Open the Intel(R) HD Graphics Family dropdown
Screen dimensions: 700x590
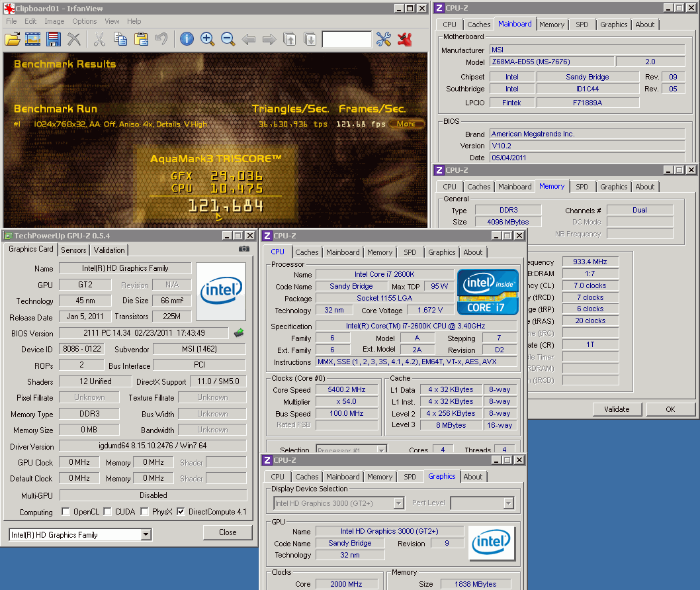[x=146, y=534]
